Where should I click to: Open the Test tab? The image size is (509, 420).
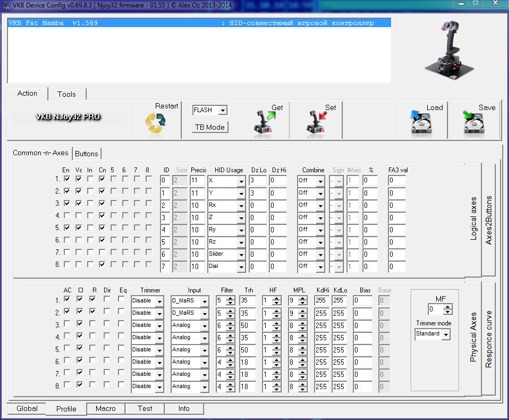[145, 409]
